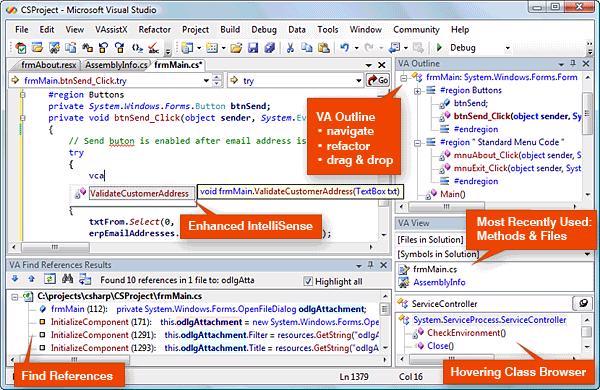
Task: Go to next reference with down arrow
Action: 15,279
